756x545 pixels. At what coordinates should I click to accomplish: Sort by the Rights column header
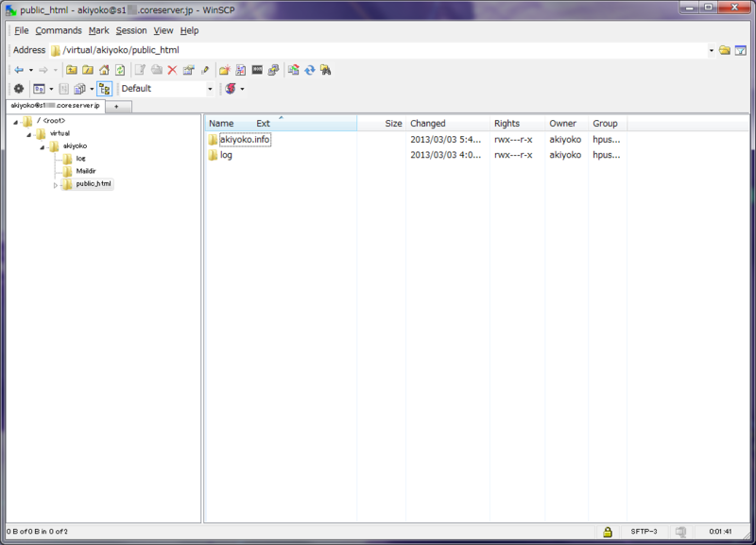pos(517,124)
